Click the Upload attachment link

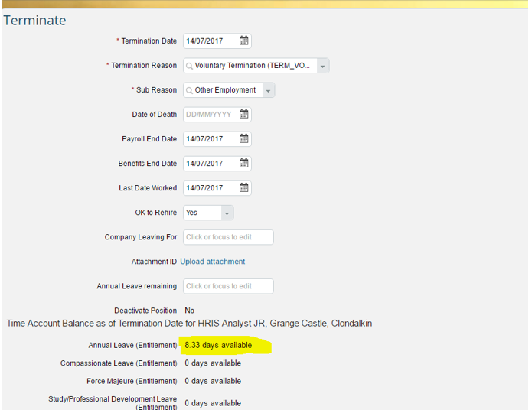click(x=212, y=262)
